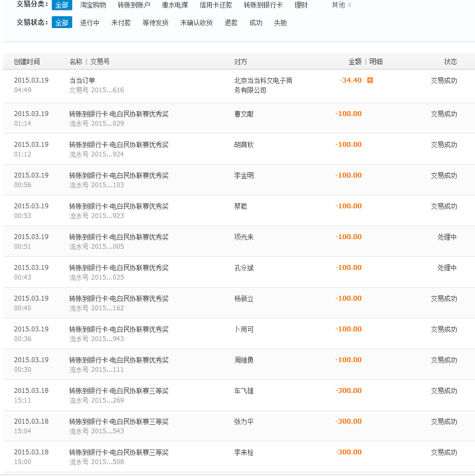The height and width of the screenshot is (476, 475).
Task: Filter status by 未付款
Action: 121,23
